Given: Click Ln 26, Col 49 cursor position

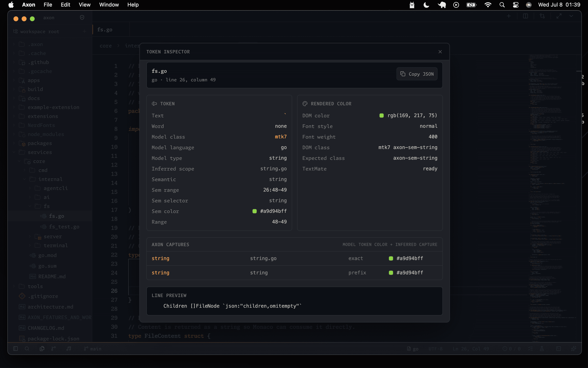Looking at the screenshot, I should pyautogui.click(x=471, y=349).
